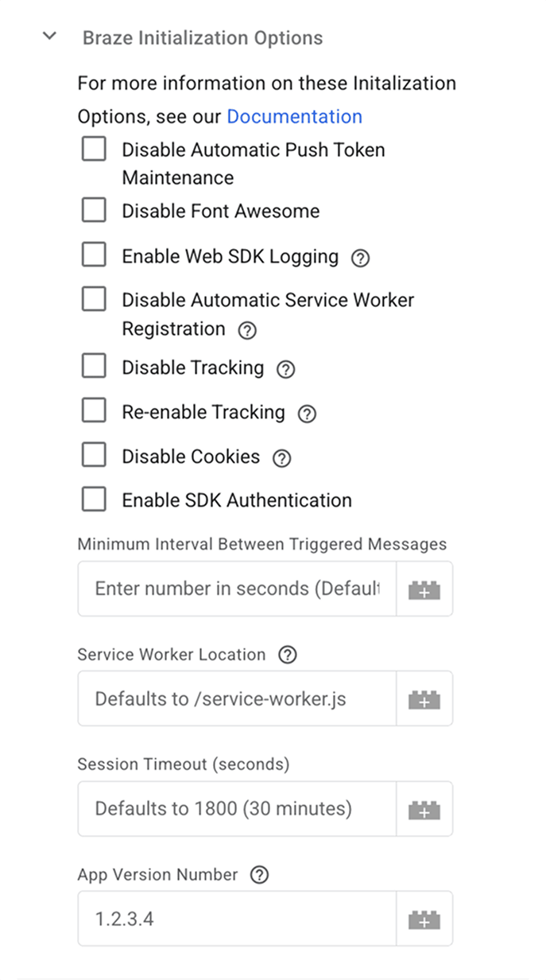The width and height of the screenshot is (546, 980).
Task: Enable SDK Authentication checkbox
Action: click(x=94, y=498)
